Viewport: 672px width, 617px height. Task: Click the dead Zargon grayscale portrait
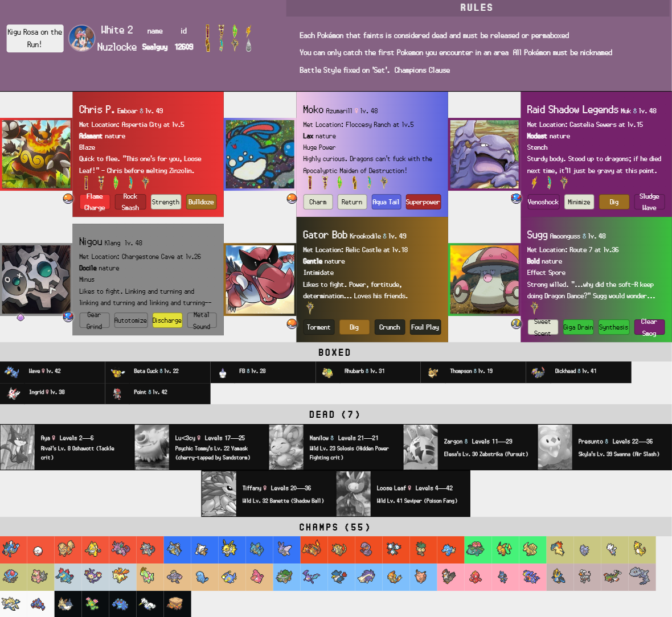tap(420, 447)
